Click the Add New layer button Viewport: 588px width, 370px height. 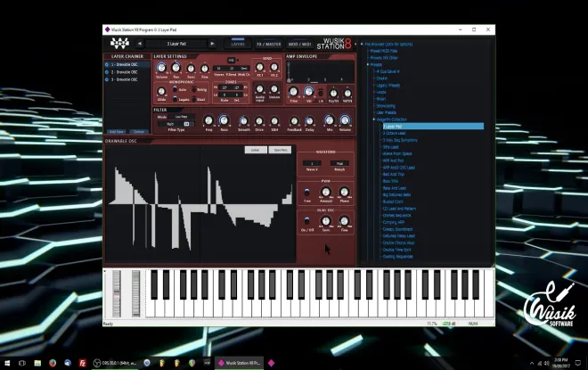coord(117,132)
